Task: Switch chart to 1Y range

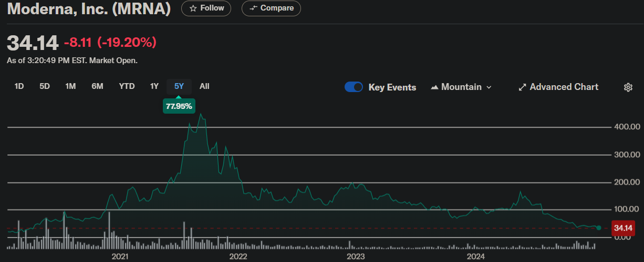Action: pos(154,86)
